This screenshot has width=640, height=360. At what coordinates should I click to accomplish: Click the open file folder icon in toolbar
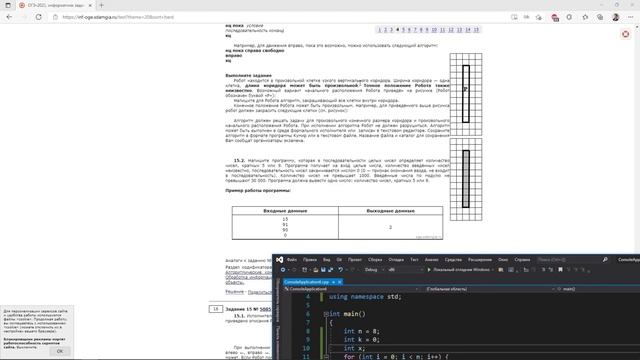click(x=316, y=270)
